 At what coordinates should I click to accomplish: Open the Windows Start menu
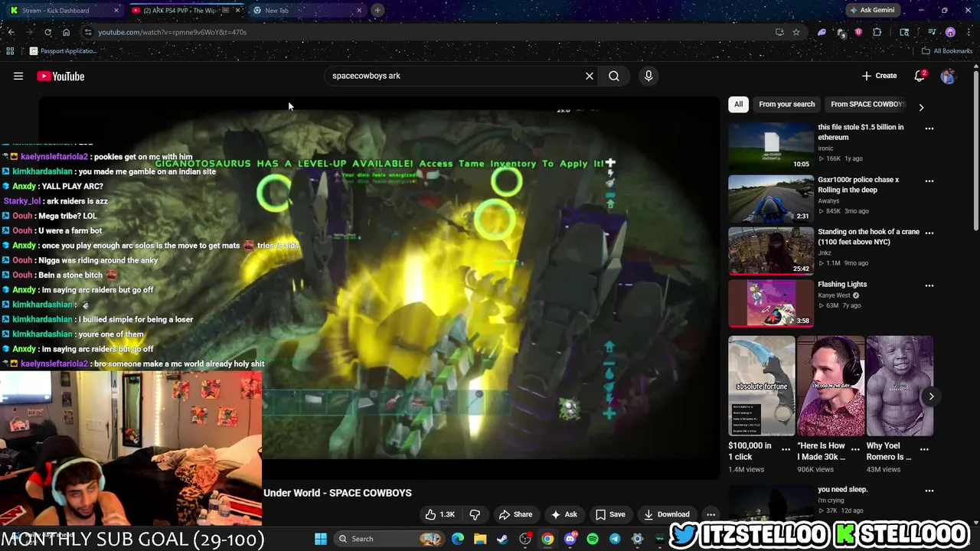321,539
